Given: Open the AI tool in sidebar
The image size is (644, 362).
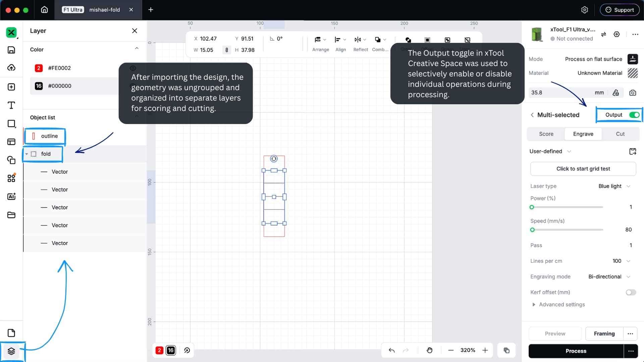Looking at the screenshot, I should pyautogui.click(x=11, y=196).
